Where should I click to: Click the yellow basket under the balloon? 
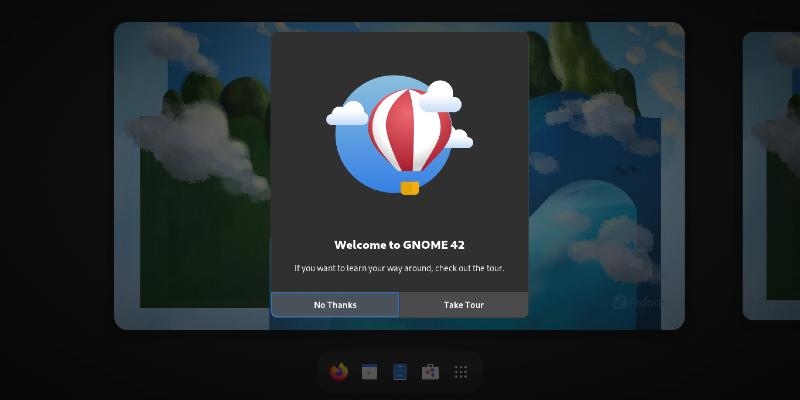click(409, 187)
